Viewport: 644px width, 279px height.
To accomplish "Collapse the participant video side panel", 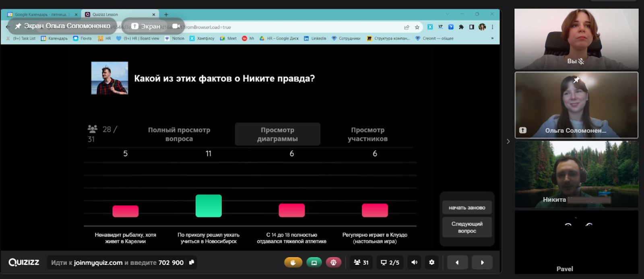I will 508,141.
